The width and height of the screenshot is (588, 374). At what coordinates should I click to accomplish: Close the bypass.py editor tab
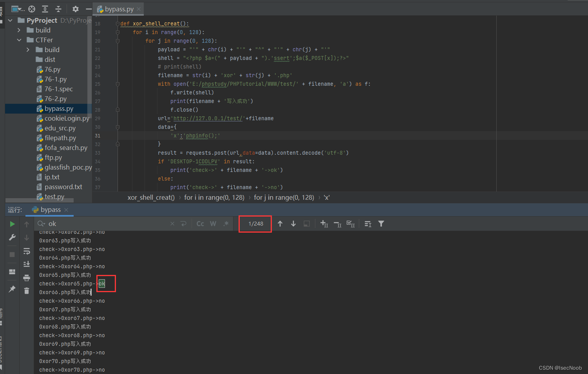(139, 9)
